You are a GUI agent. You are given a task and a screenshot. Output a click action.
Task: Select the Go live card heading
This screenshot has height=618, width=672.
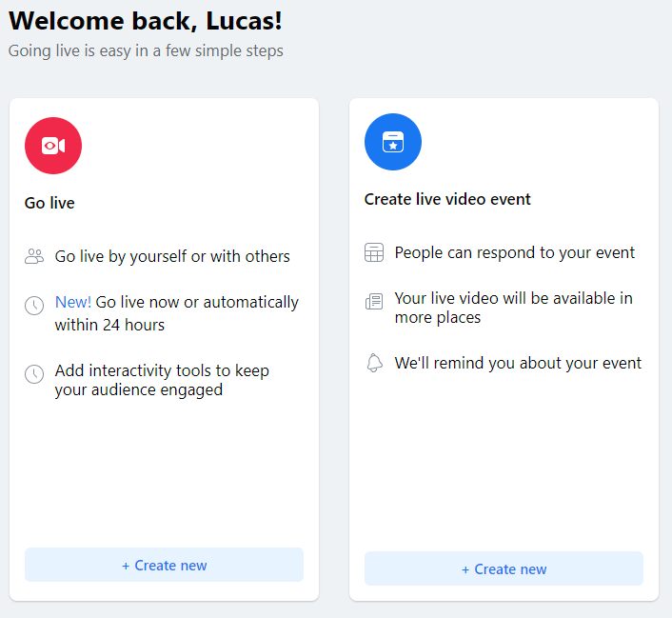click(x=49, y=203)
